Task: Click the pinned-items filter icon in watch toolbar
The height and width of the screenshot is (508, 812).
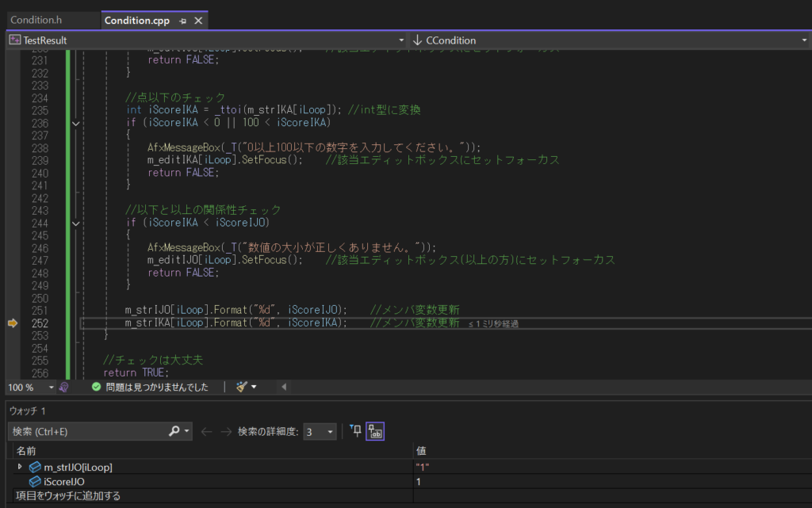Action: 355,431
